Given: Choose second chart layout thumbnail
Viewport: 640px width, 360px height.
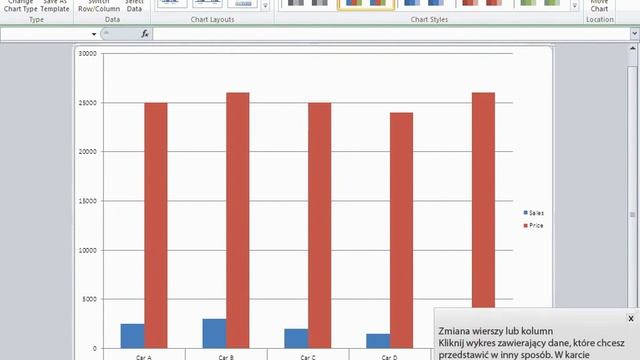Looking at the screenshot, I should pos(207,4).
